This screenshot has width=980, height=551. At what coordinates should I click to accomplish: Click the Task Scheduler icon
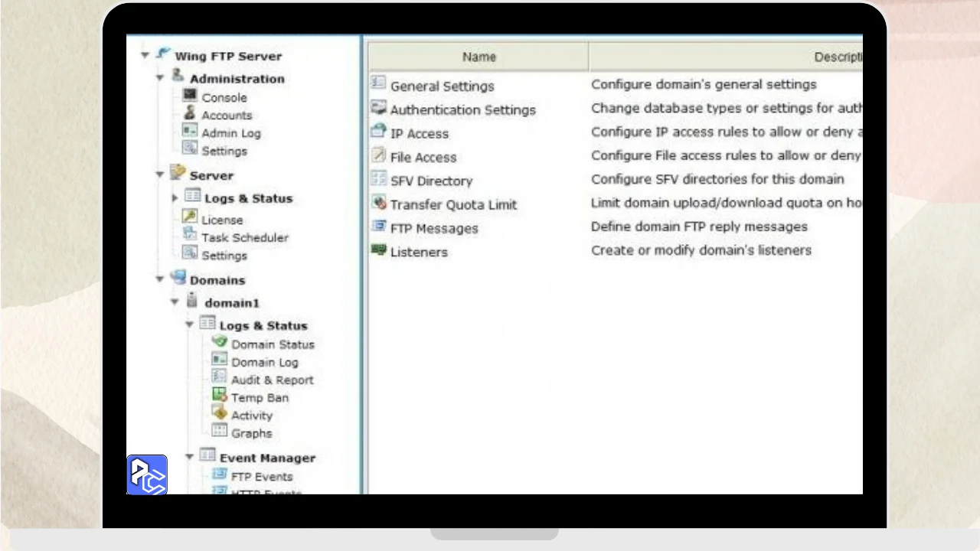189,235
